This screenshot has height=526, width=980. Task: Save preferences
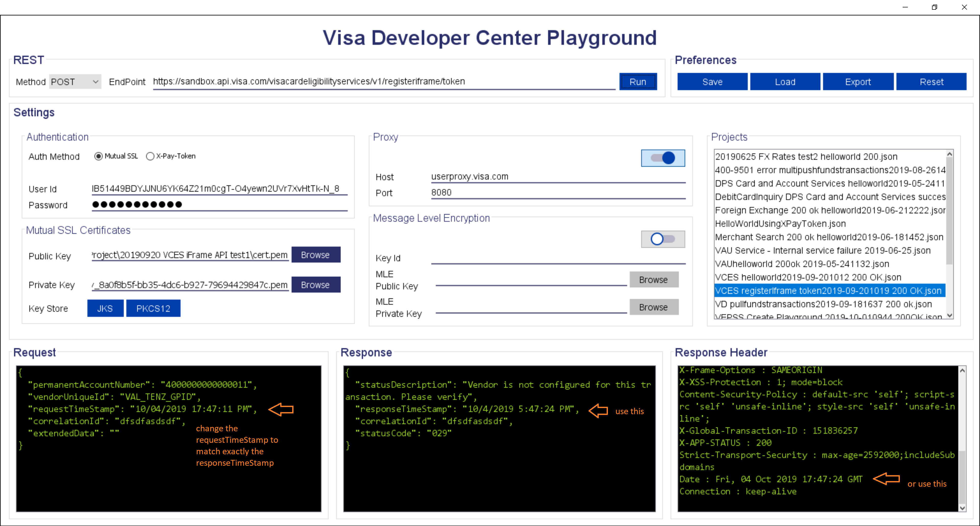coord(712,81)
